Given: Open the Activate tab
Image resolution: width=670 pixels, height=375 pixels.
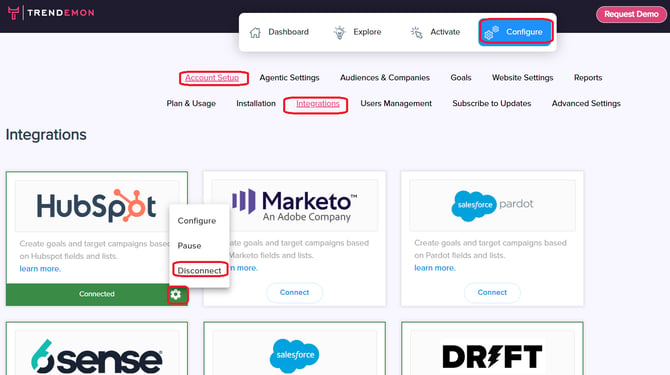Looking at the screenshot, I should click(435, 32).
